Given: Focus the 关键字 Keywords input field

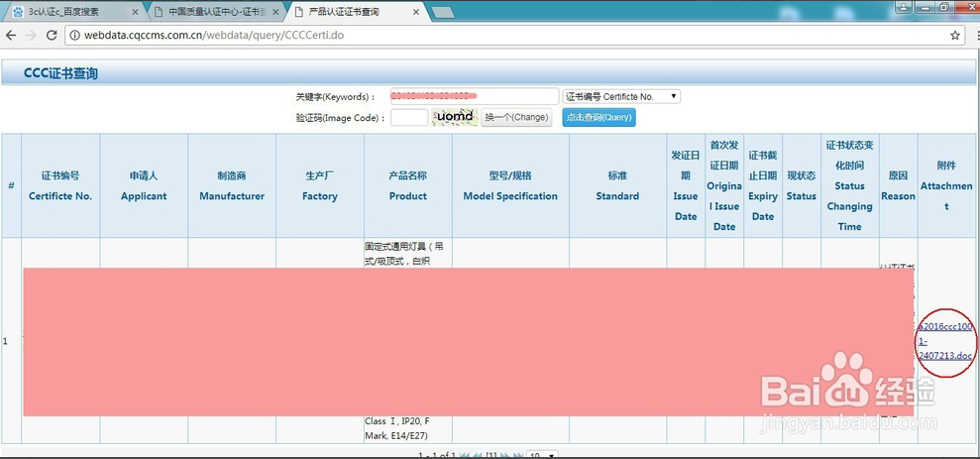Looking at the screenshot, I should 474,96.
